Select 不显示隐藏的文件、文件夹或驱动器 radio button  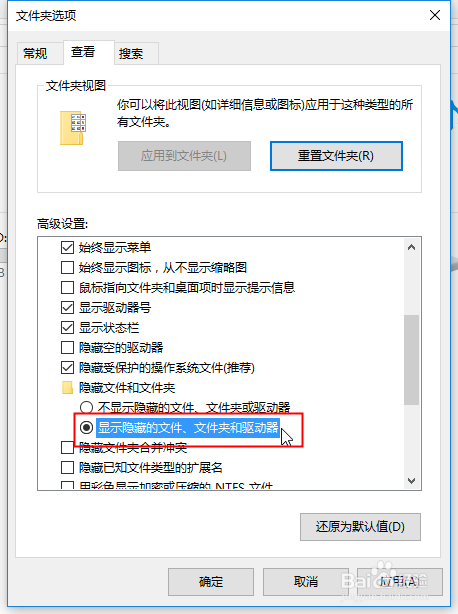86,407
